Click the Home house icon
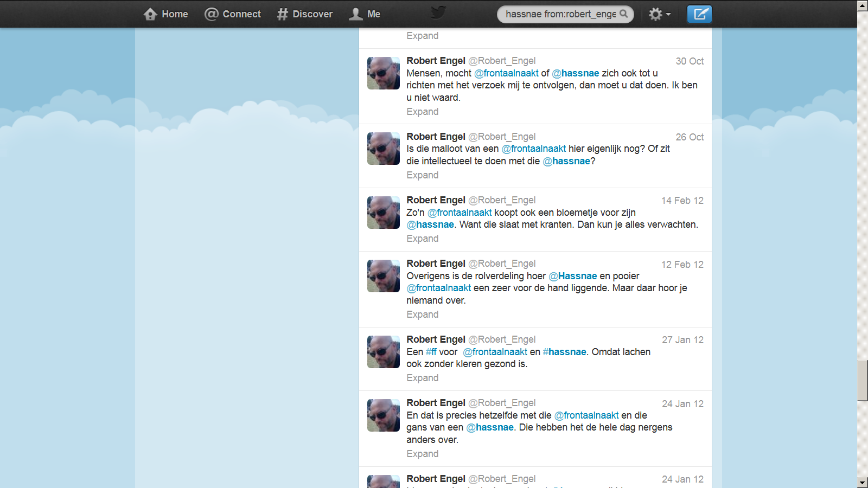Image resolution: width=868 pixels, height=488 pixels. [150, 14]
